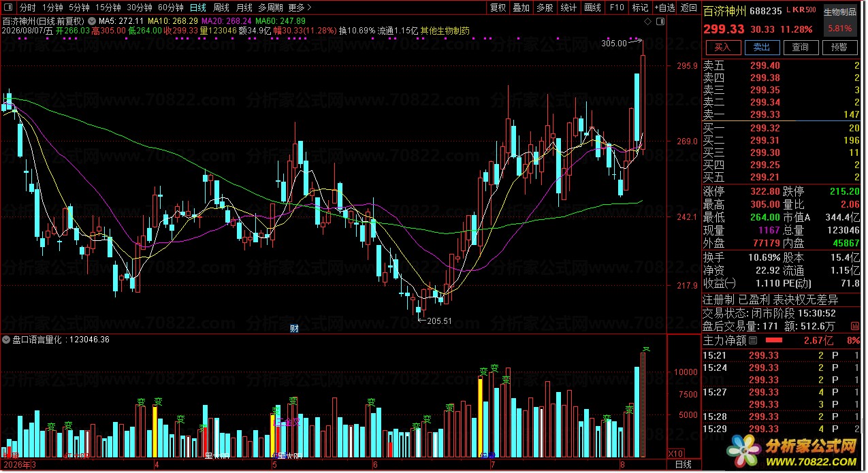Image resolution: width=868 pixels, height=473 pixels.
Task: Click the 标记 mark button
Action: pos(640,7)
